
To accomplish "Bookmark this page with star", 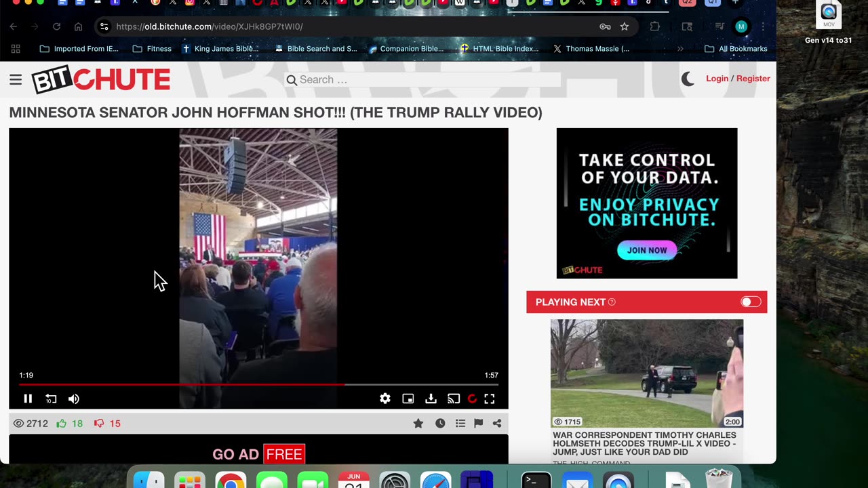I will click(x=625, y=26).
